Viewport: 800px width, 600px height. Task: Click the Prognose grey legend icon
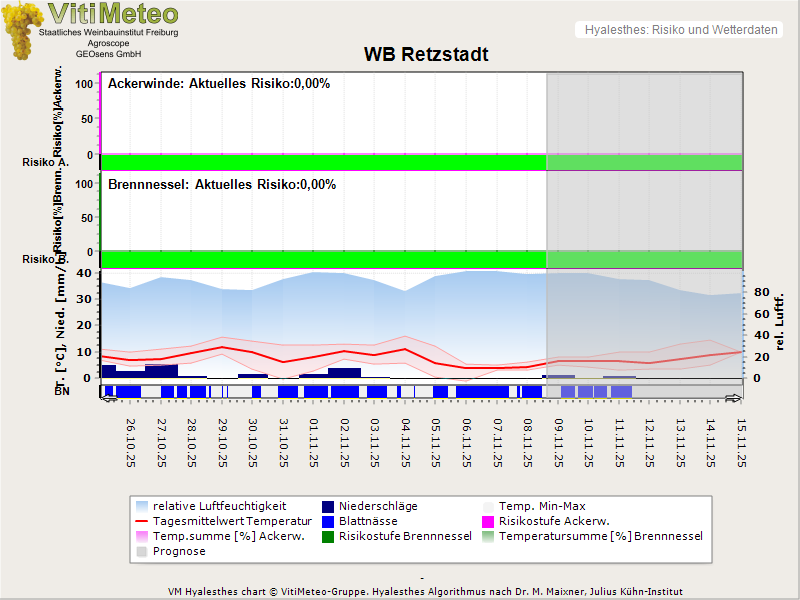coord(141,551)
